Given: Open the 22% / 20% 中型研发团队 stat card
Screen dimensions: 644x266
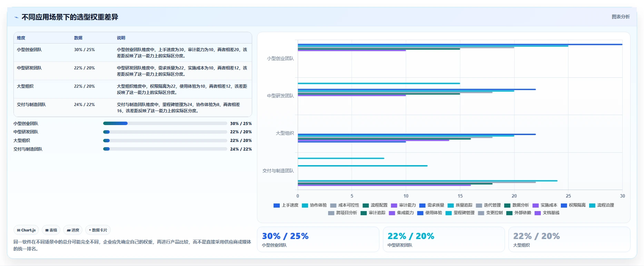Looking at the screenshot, I should (444, 239).
